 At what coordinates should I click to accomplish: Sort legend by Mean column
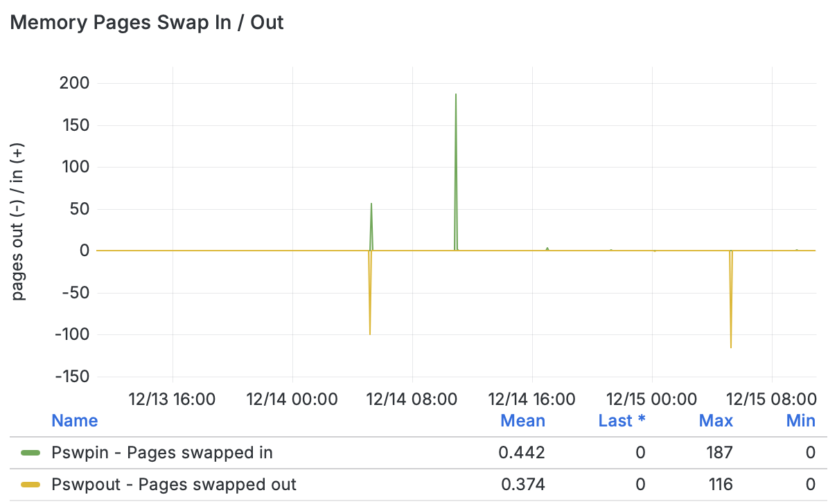[522, 421]
